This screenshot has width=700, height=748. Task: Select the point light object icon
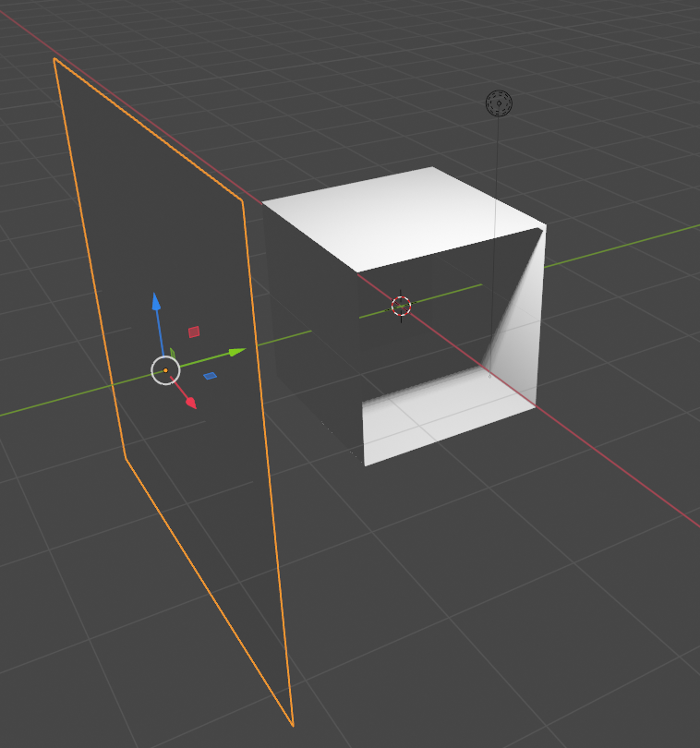coord(499,103)
